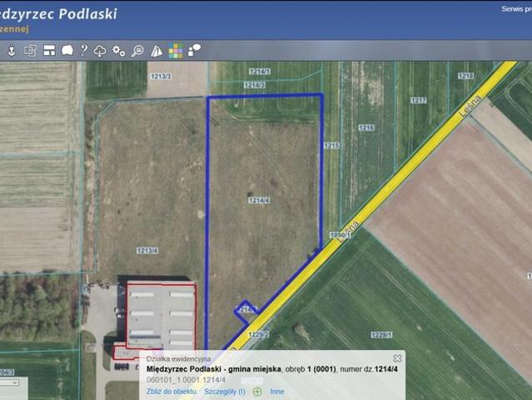The width and height of the screenshot is (532, 400).
Task: Select the pyramid-shaped toolbar icon
Action: (157, 51)
